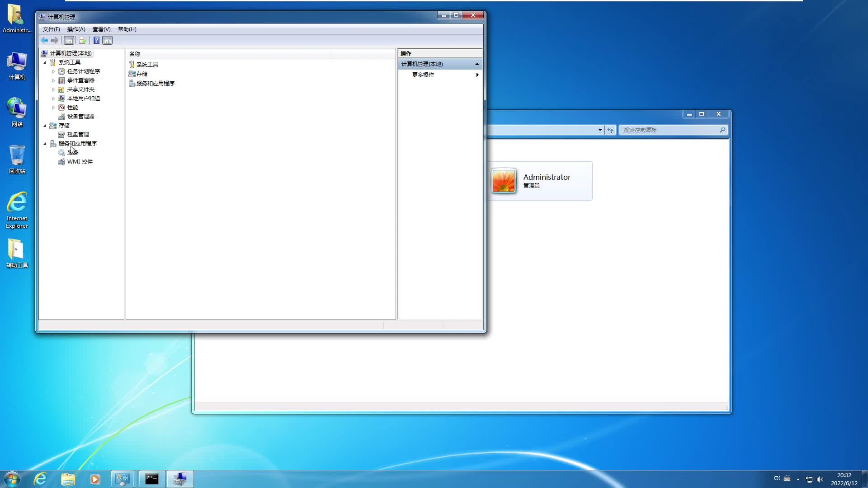Open the 查看(V) menu
Image resolution: width=868 pixels, height=488 pixels.
point(101,29)
